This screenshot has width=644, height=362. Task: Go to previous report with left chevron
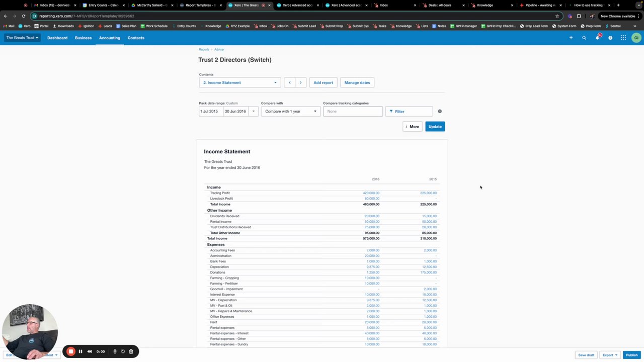tap(289, 82)
